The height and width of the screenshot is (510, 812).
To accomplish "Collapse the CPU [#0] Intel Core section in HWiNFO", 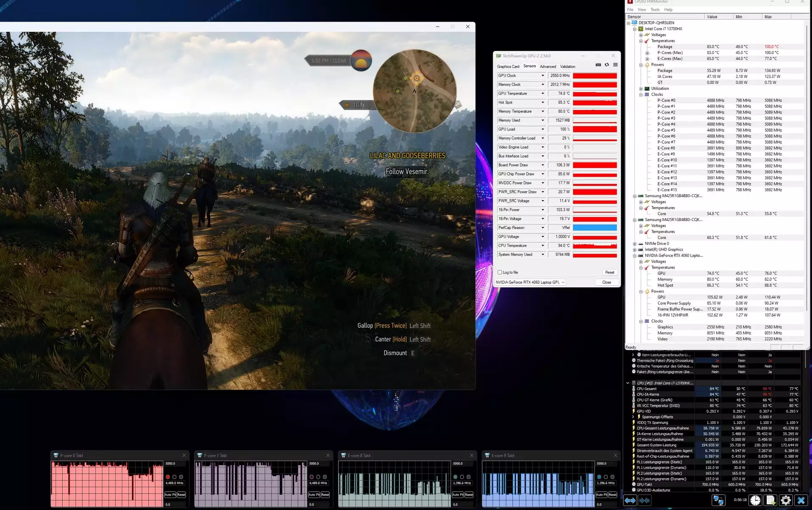I will pos(628,383).
